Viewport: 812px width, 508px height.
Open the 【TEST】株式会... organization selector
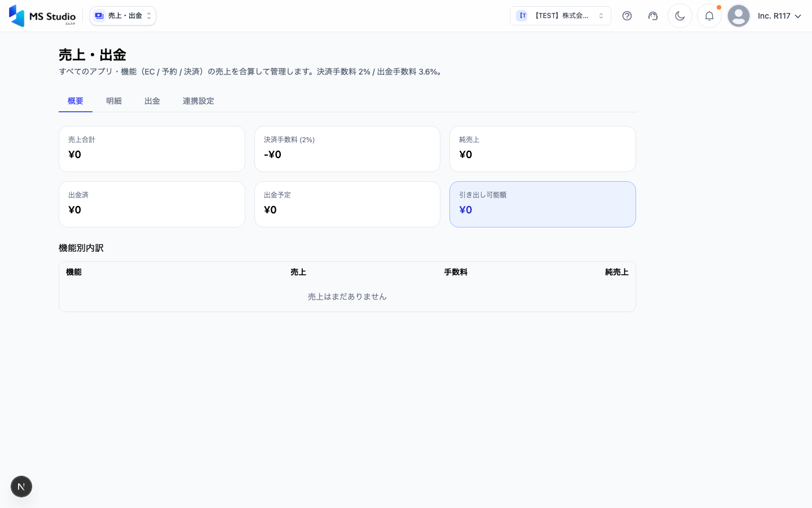tap(561, 16)
